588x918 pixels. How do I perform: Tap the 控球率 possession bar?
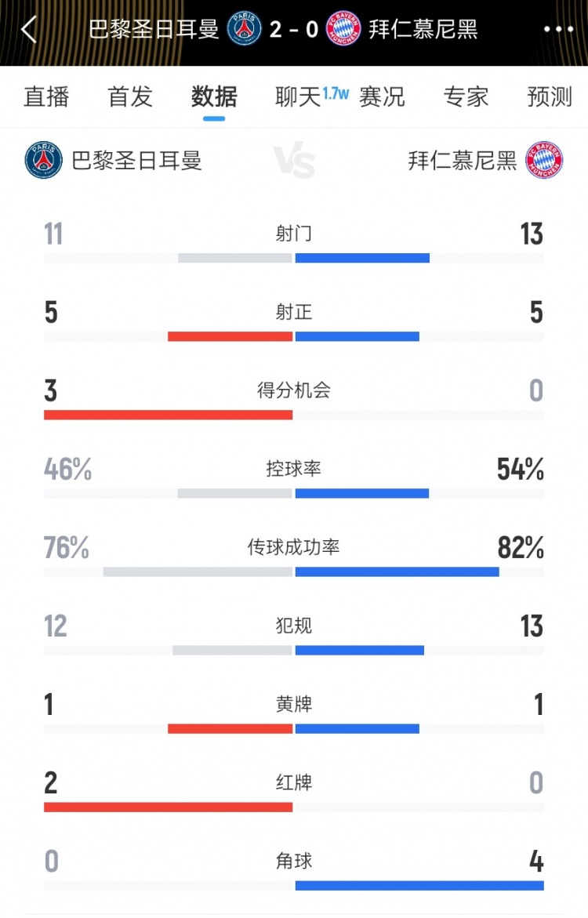(x=294, y=493)
